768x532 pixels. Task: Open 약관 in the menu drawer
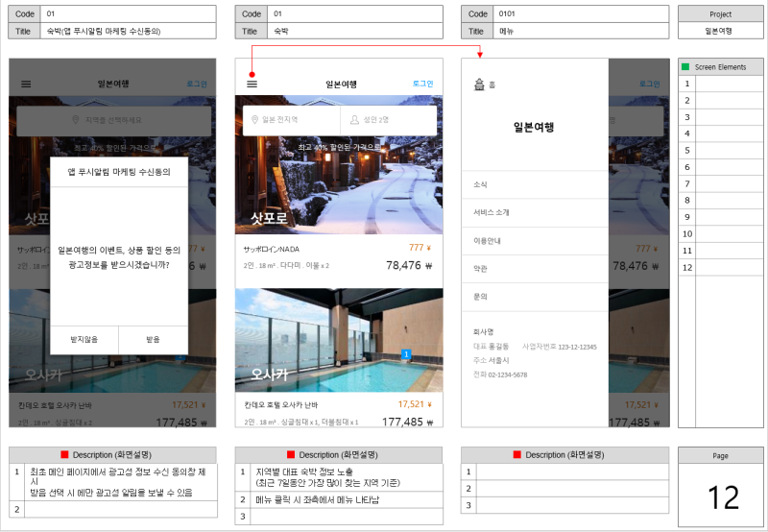tap(535, 269)
